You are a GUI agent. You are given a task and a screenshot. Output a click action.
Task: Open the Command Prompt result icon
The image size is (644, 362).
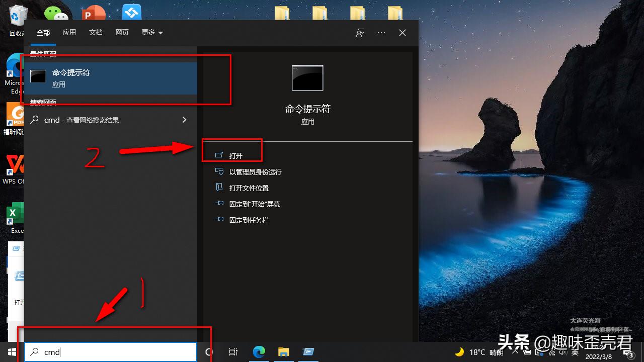click(38, 76)
